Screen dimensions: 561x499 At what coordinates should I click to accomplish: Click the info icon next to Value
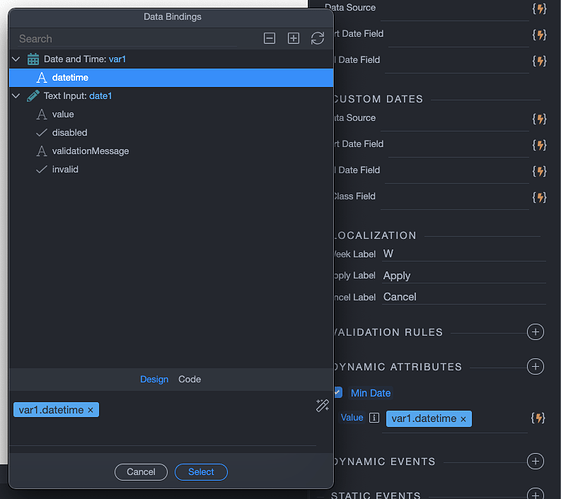(x=374, y=417)
